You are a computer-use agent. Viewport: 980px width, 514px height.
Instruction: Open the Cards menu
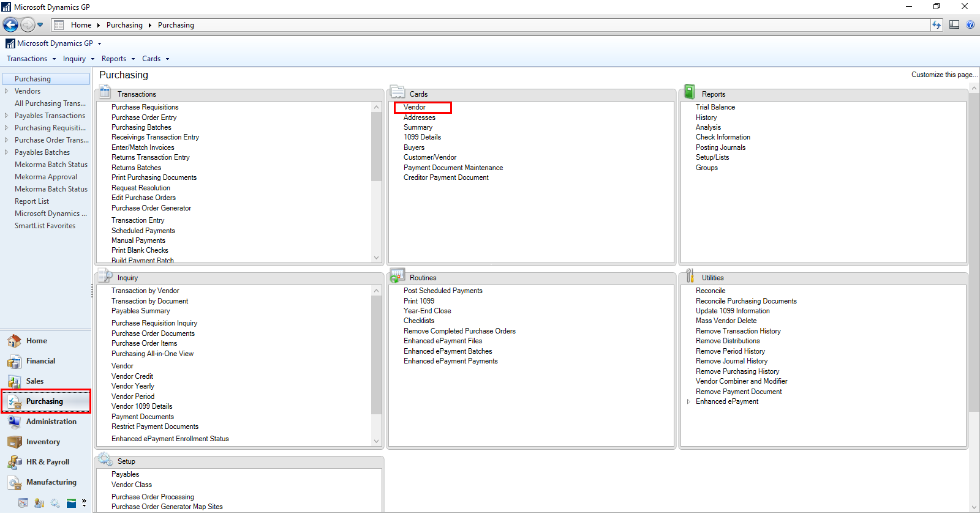(x=155, y=59)
